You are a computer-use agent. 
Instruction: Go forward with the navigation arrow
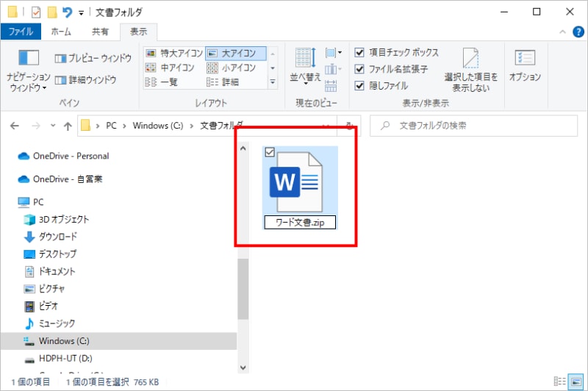coord(36,126)
